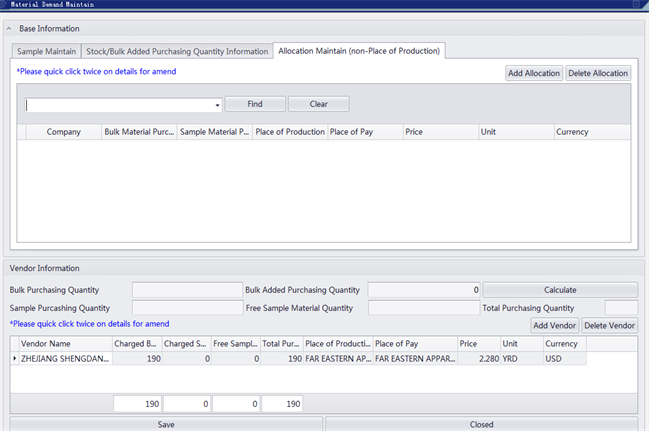The height and width of the screenshot is (431, 649).
Task: Switch to the Sample Maintain tab
Action: [46, 51]
